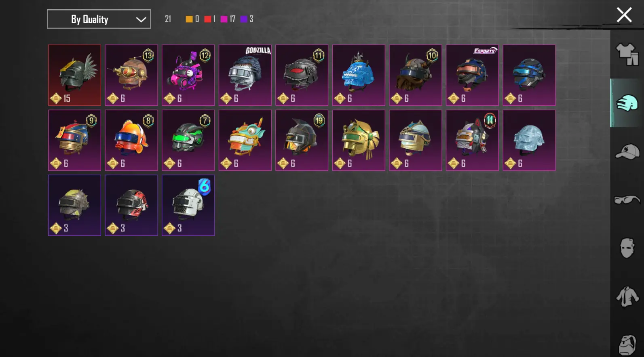Select the backpack category icon
This screenshot has height=357, width=644.
pos(627,345)
